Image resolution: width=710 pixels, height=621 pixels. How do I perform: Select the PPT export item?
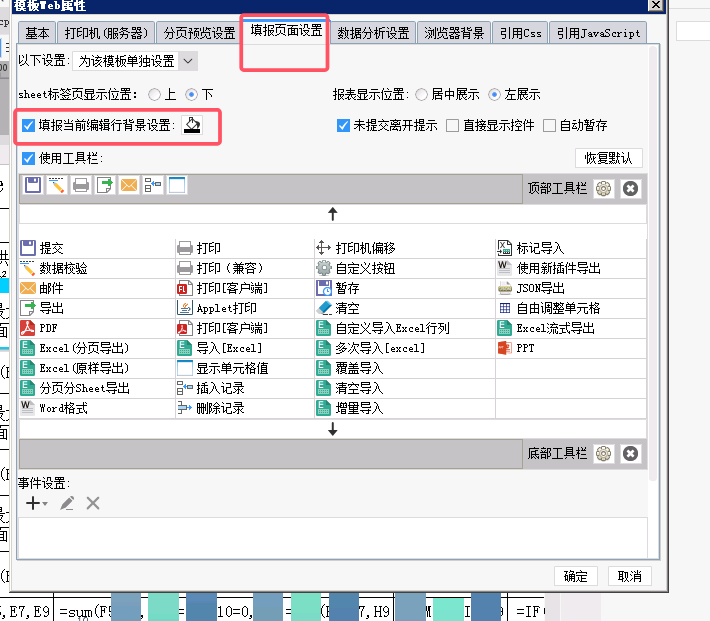571,348
